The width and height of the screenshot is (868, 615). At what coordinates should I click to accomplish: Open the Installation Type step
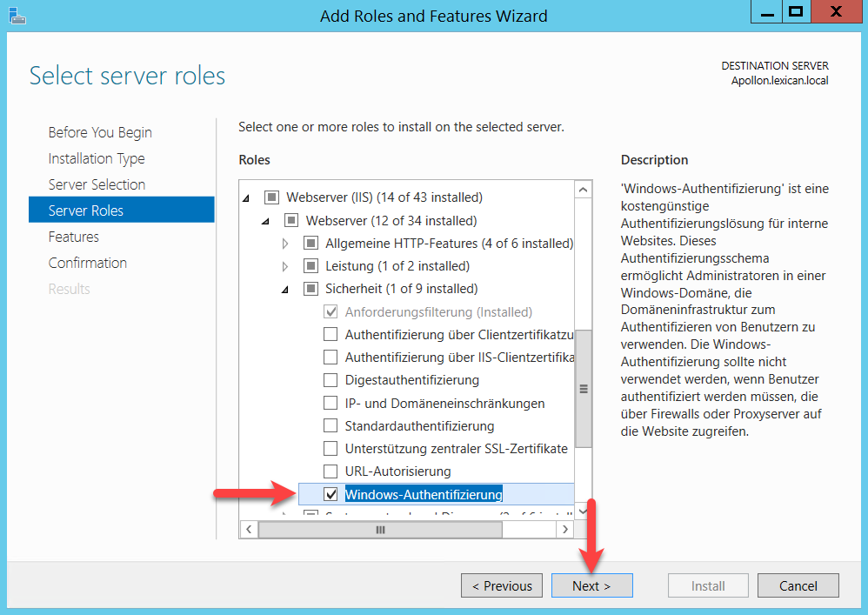(97, 158)
